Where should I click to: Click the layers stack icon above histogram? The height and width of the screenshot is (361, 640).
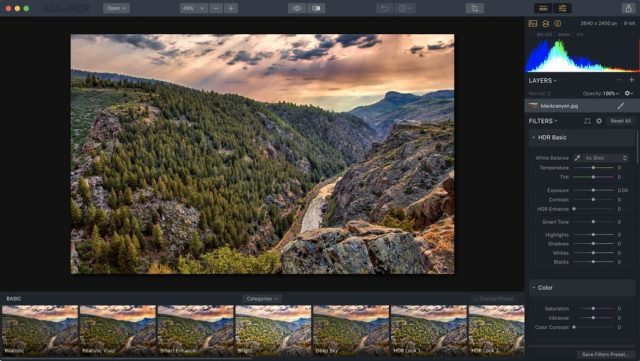(545, 24)
